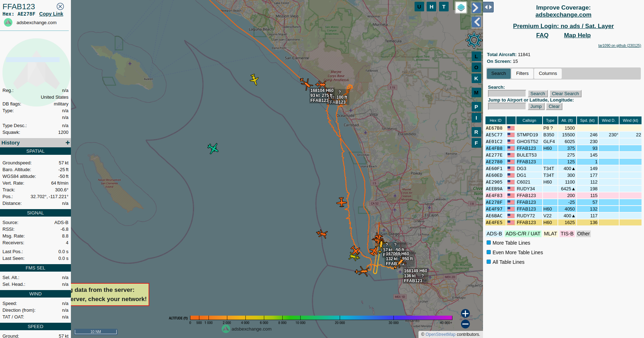The width and height of the screenshot is (644, 338).
Task: Click the U map button
Action: [419, 6]
